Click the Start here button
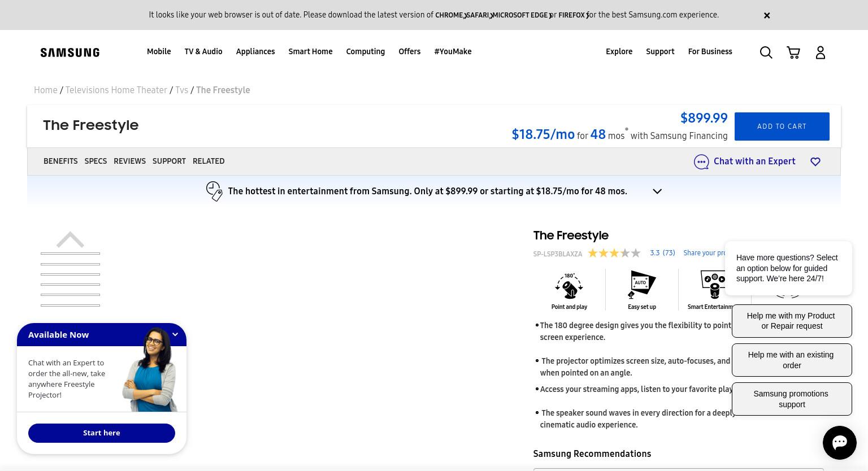 coord(102,433)
